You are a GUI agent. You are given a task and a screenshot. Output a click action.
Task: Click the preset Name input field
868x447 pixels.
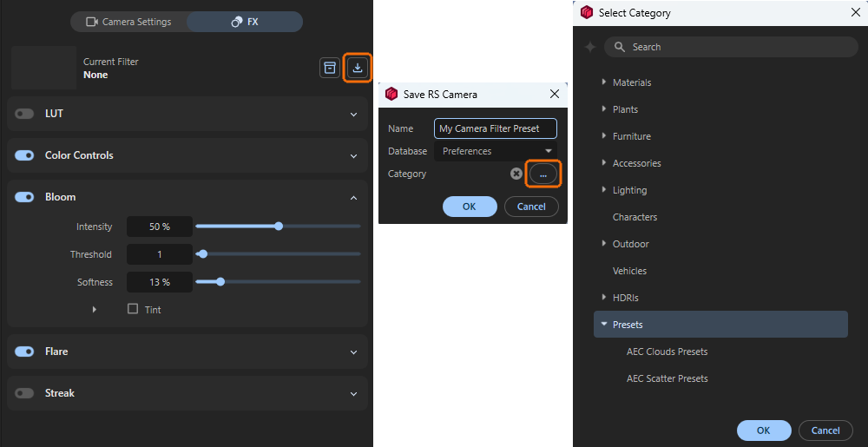pos(496,128)
